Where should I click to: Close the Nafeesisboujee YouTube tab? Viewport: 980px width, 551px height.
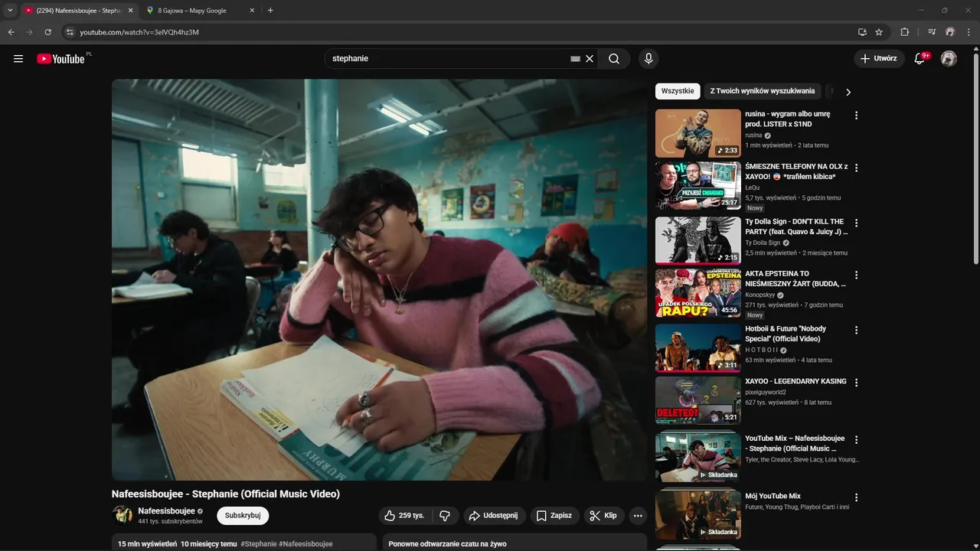pyautogui.click(x=130, y=11)
